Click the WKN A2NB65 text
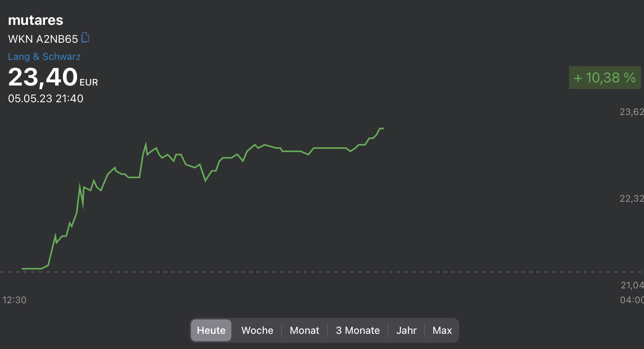Viewport: 644px width, 349px height. pos(43,39)
